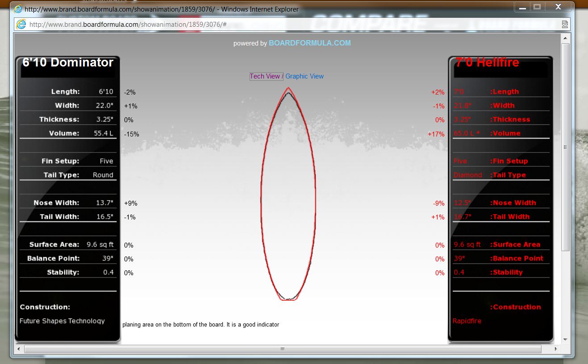This screenshot has width=588, height=364.
Task: Click the Hellfire nose width value 12.5"
Action: coord(463,203)
